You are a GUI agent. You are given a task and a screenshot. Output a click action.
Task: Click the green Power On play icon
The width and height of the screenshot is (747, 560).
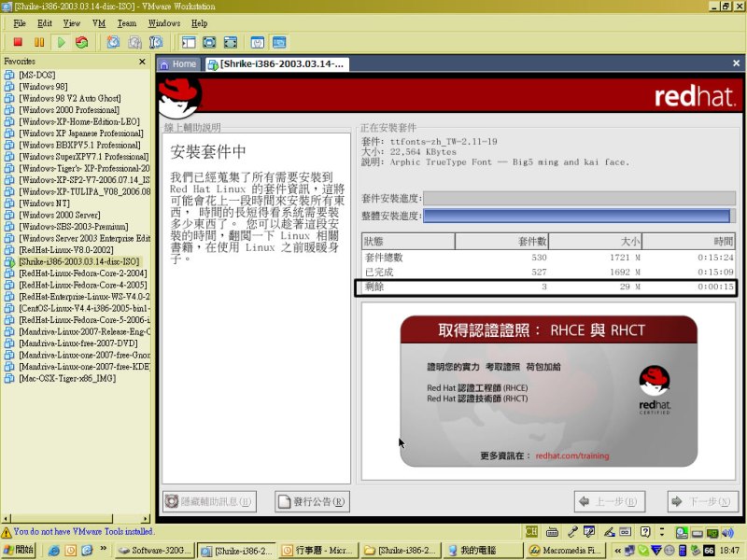(x=61, y=42)
